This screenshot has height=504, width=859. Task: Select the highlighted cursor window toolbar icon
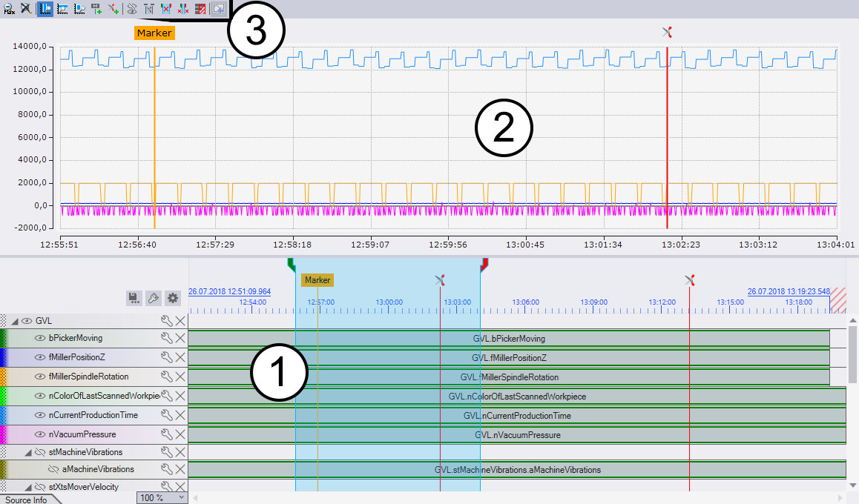[x=44, y=9]
